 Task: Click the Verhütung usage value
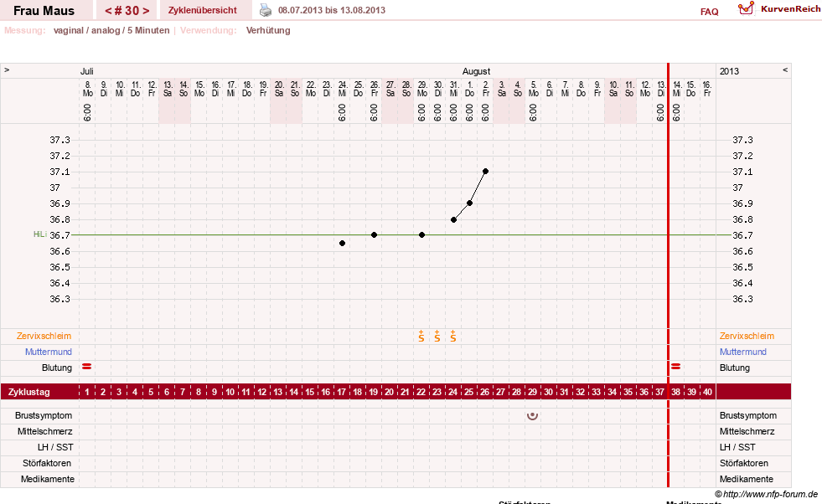[268, 30]
